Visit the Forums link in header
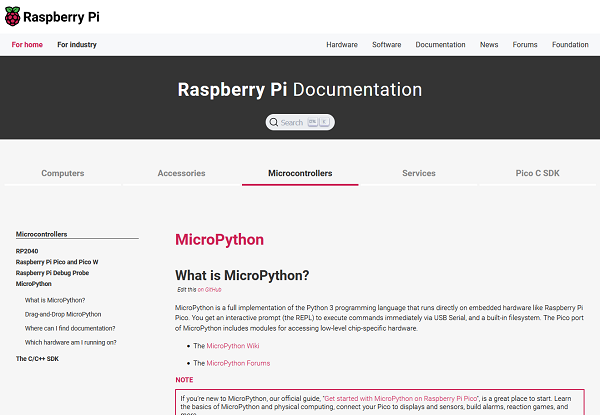The image size is (600, 415). pyautogui.click(x=525, y=45)
